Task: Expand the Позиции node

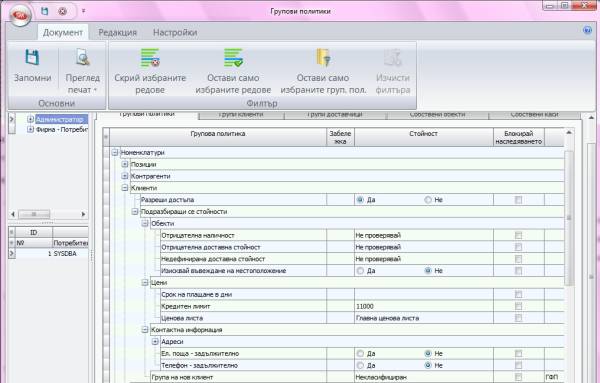Action: 125,164
